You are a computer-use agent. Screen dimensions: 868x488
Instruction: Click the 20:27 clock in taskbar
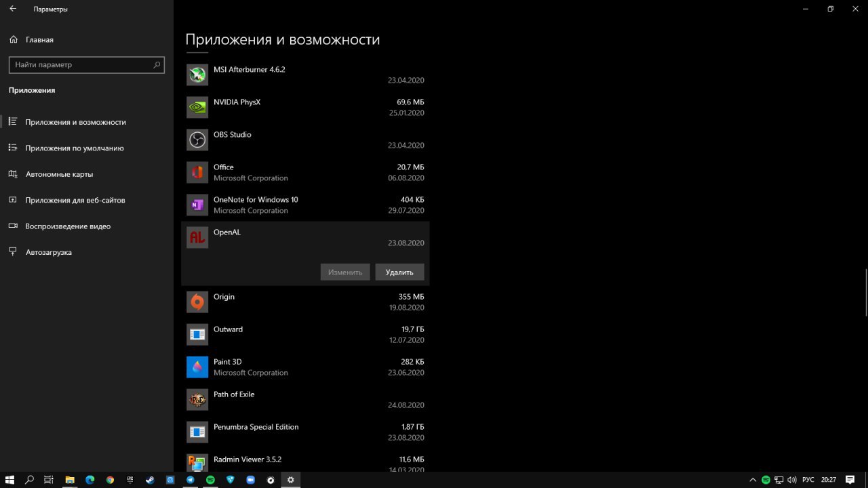pos(828,480)
